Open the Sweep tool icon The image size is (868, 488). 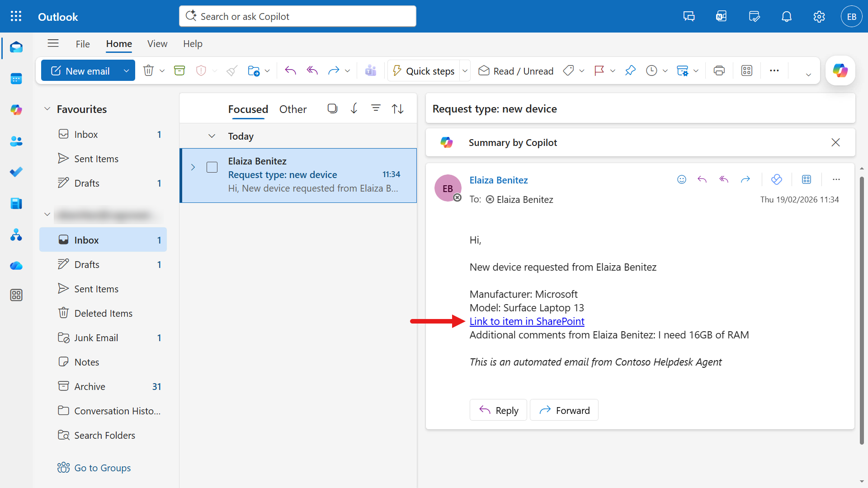click(x=231, y=70)
